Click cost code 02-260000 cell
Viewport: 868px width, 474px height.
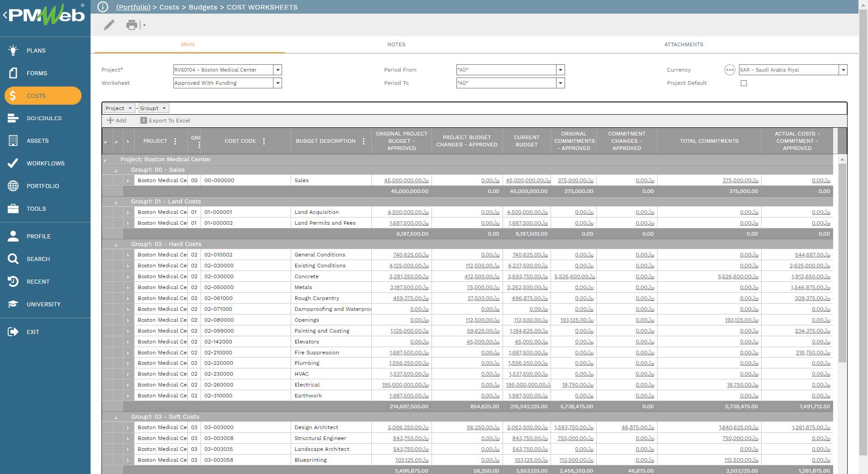click(246, 385)
